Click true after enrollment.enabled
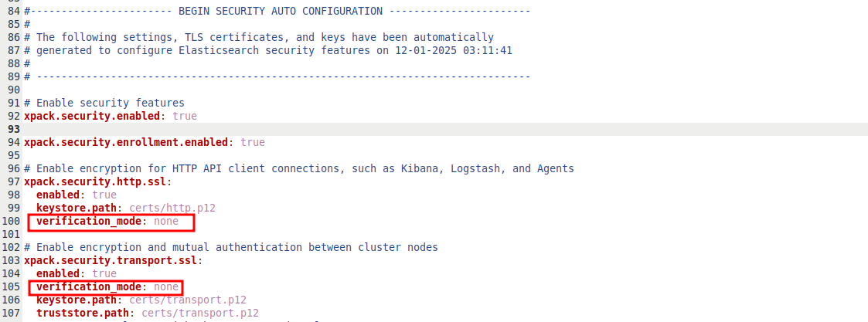868x322 pixels. [x=253, y=142]
